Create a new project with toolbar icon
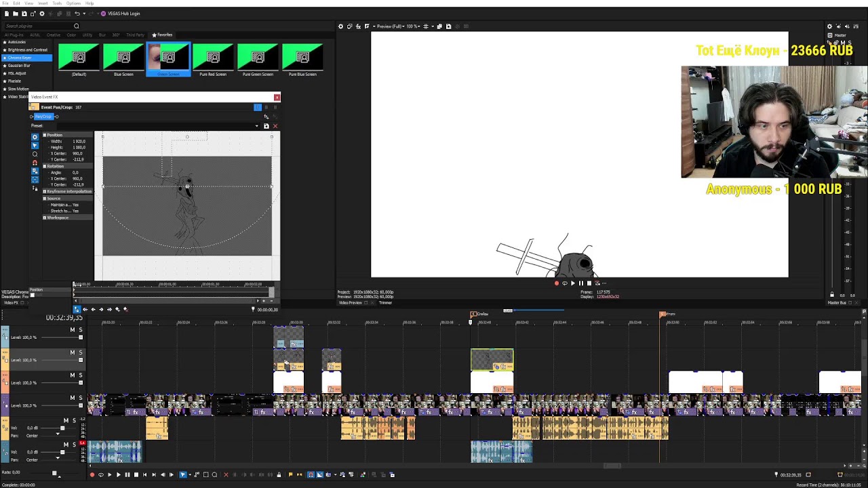868x488 pixels. tap(7, 14)
